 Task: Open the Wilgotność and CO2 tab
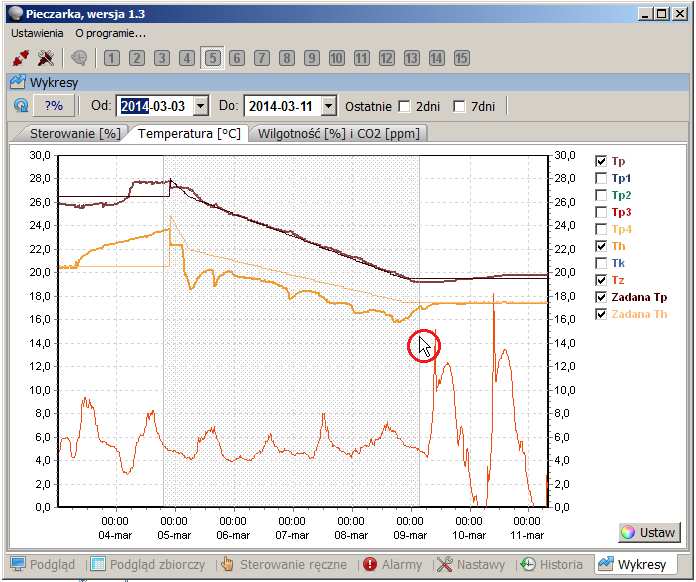[x=338, y=134]
